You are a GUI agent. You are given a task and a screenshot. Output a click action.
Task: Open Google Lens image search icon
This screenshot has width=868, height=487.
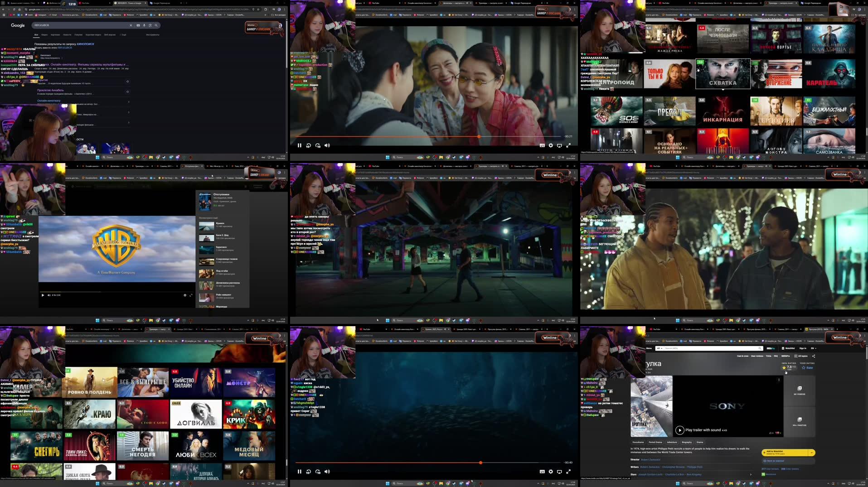click(150, 25)
